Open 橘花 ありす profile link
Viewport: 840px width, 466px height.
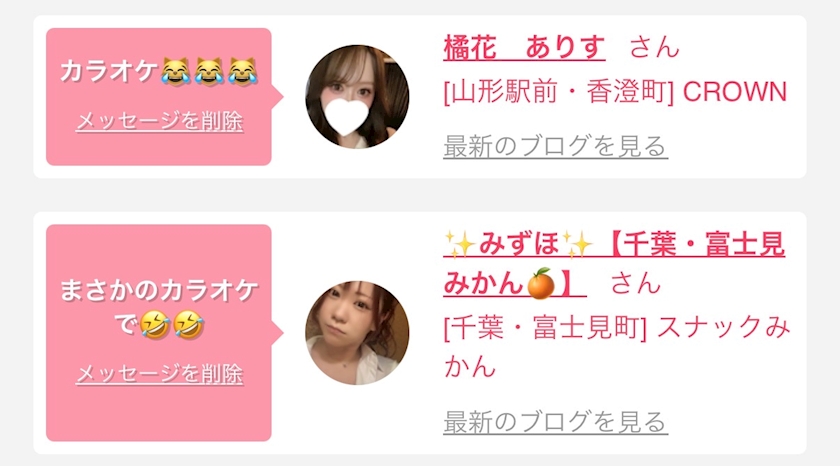(524, 47)
